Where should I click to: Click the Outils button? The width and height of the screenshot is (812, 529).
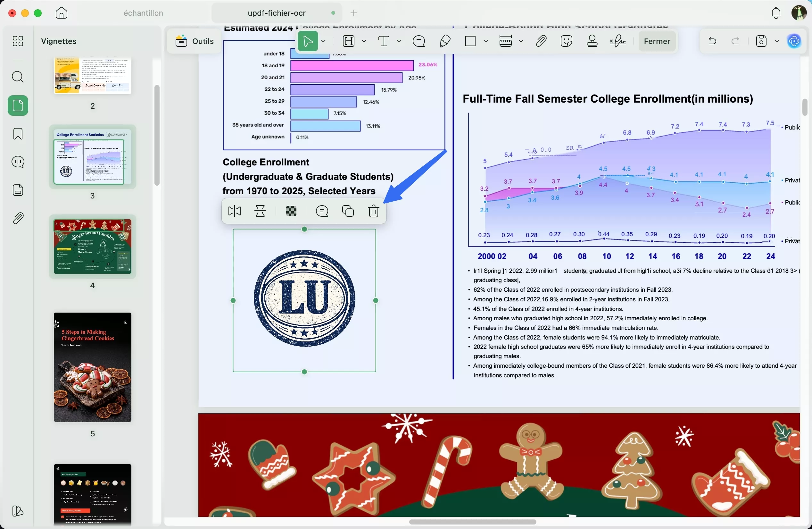pos(195,41)
